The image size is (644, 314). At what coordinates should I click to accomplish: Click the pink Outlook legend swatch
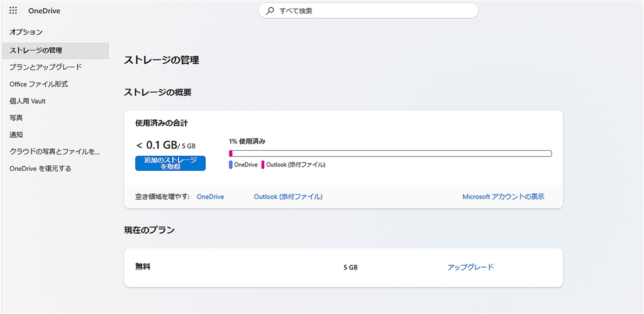coord(263,165)
